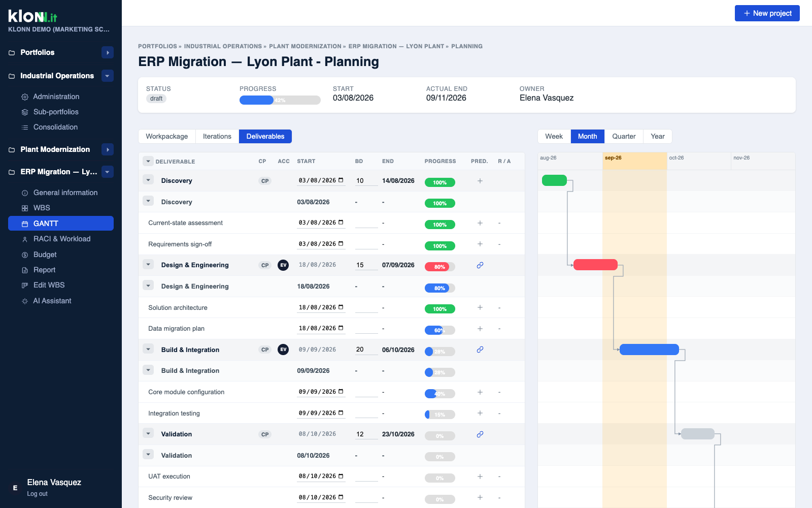This screenshot has height=508, width=812.
Task: Click BD input field showing 10 for Discovery
Action: coord(366,181)
